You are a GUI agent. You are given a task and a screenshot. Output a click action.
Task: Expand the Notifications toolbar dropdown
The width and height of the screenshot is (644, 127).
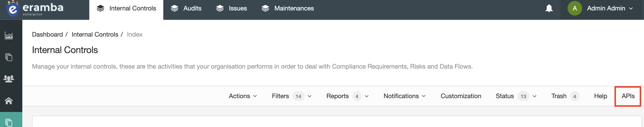coord(405,96)
